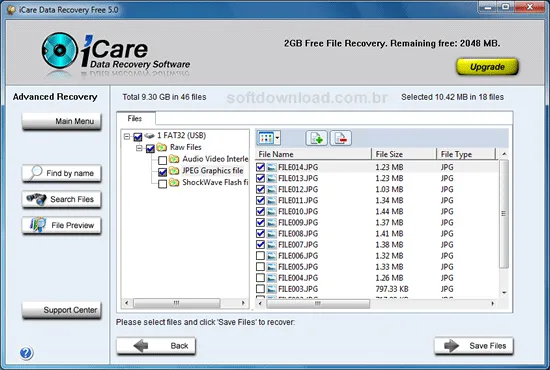This screenshot has height=370, width=550.
Task: Select the FILE004.JPG file name
Action: point(298,278)
